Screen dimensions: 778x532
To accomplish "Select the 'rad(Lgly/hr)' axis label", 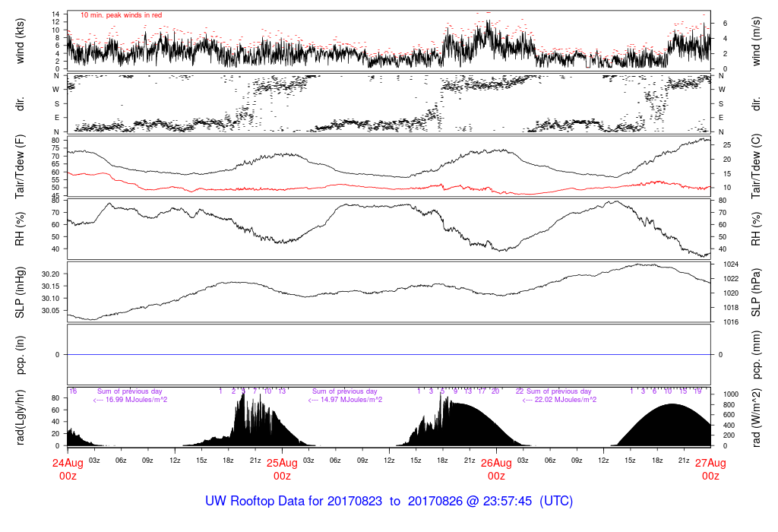I will 20,417.
